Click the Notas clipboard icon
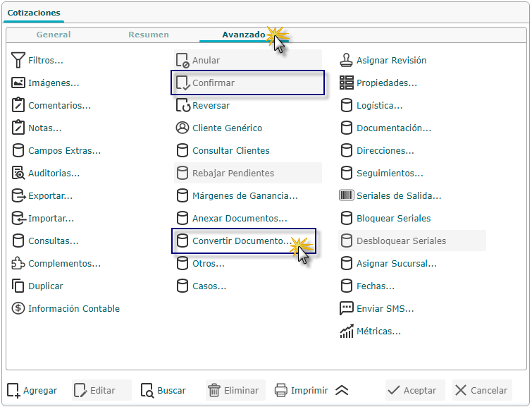The width and height of the screenshot is (532, 407). point(18,128)
